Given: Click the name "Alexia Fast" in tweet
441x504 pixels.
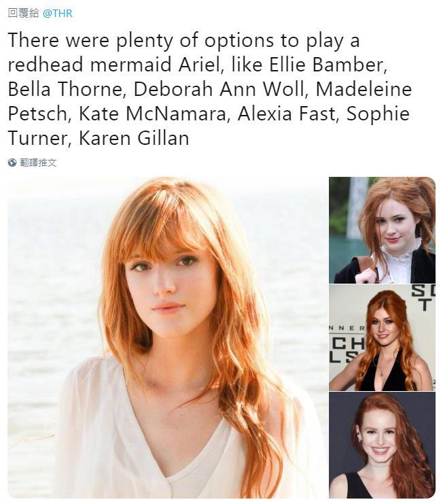Looking at the screenshot, I should click(285, 114).
